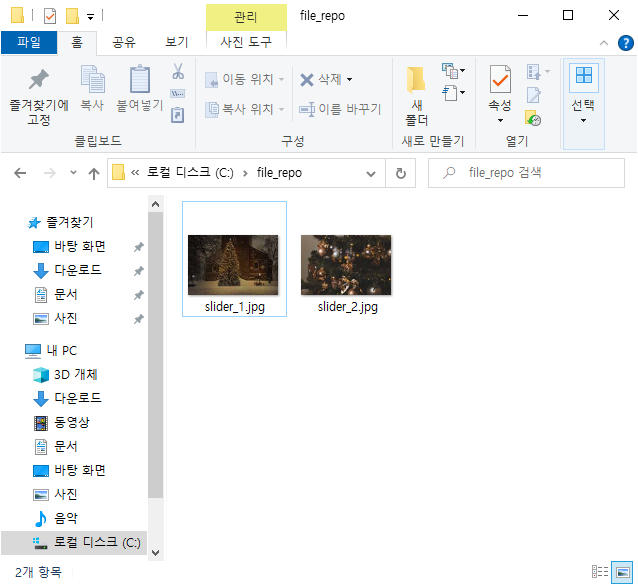
Task: Refresh the folder view
Action: coord(401,173)
